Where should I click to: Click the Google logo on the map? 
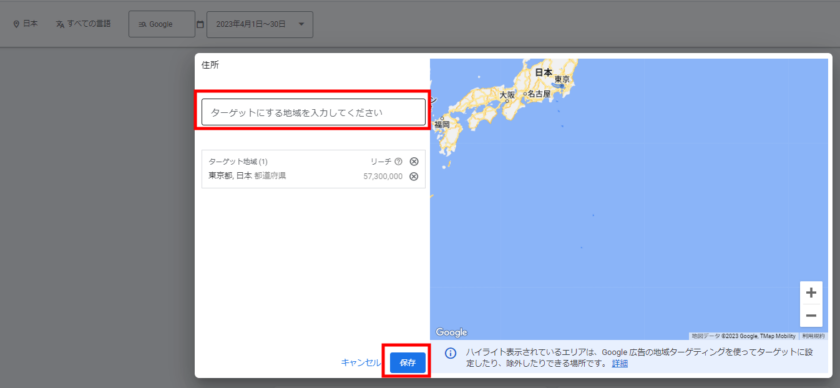451,332
